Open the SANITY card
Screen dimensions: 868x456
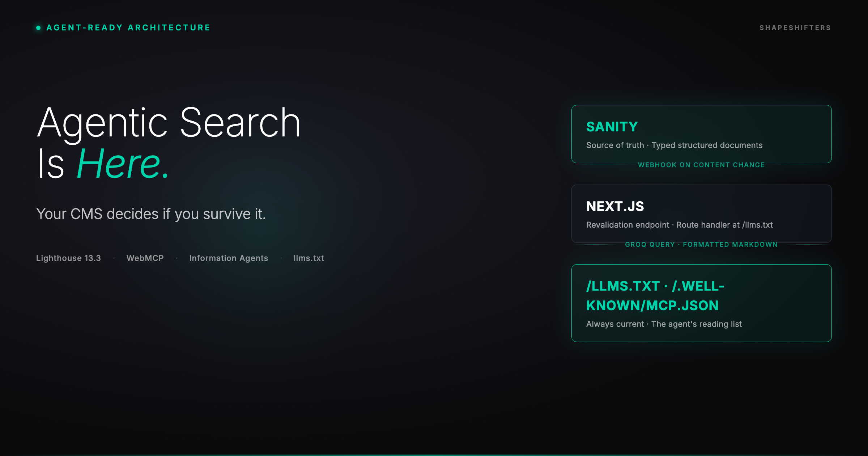(x=701, y=134)
